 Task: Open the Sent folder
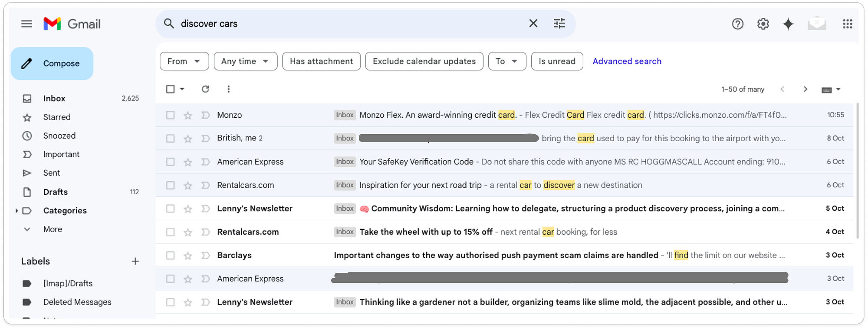tap(52, 173)
